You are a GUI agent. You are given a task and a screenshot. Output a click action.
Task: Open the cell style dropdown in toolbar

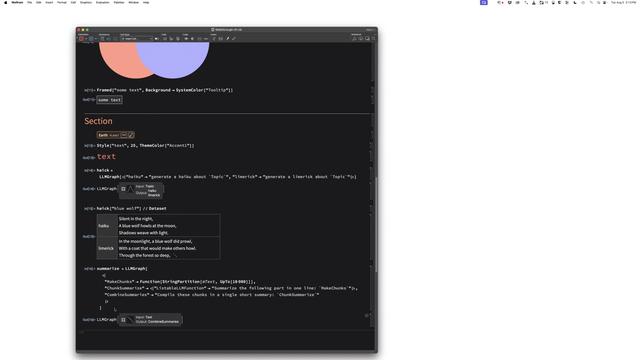pos(136,39)
